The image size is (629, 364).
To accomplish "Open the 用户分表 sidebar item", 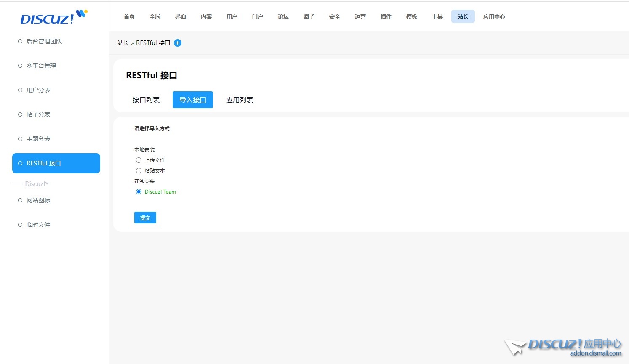I will coord(38,90).
